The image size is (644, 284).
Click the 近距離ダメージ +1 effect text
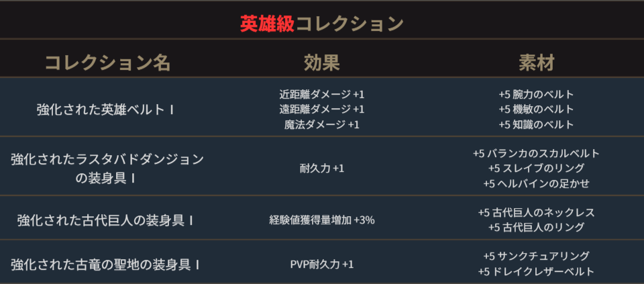(x=321, y=94)
